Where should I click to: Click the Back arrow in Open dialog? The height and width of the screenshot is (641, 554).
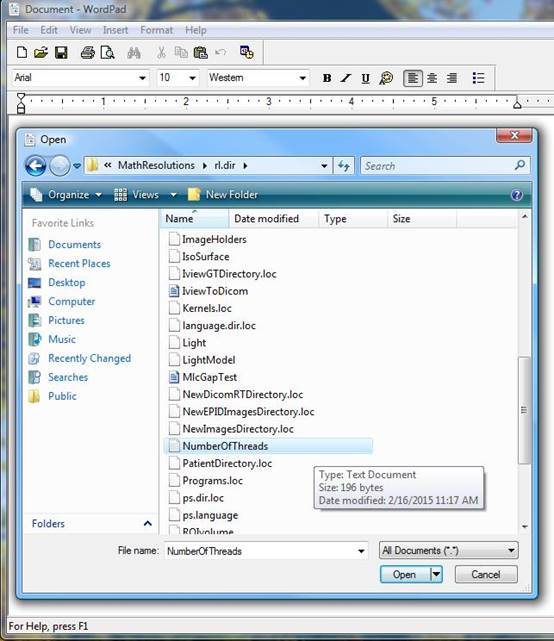click(36, 166)
